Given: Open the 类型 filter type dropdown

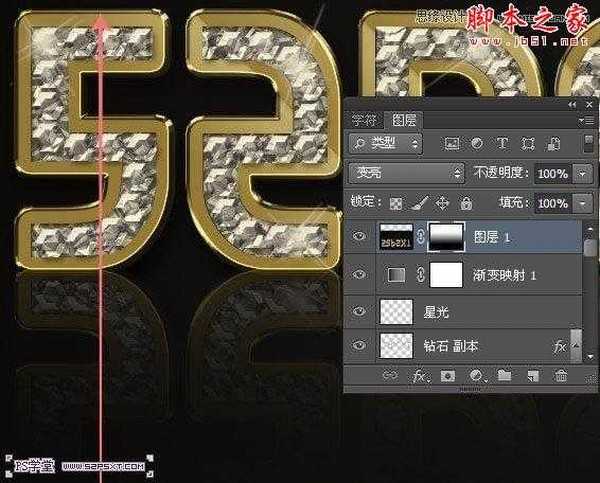Looking at the screenshot, I should [x=385, y=144].
